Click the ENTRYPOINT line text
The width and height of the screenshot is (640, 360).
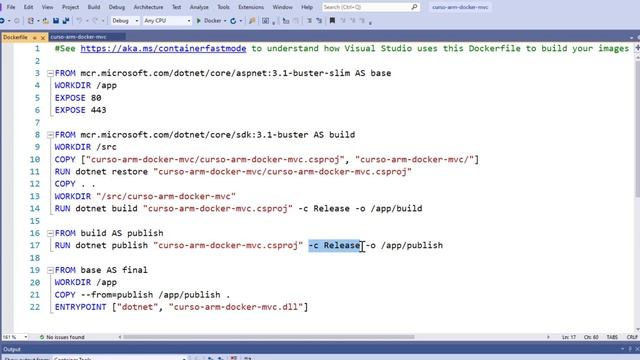(181, 307)
